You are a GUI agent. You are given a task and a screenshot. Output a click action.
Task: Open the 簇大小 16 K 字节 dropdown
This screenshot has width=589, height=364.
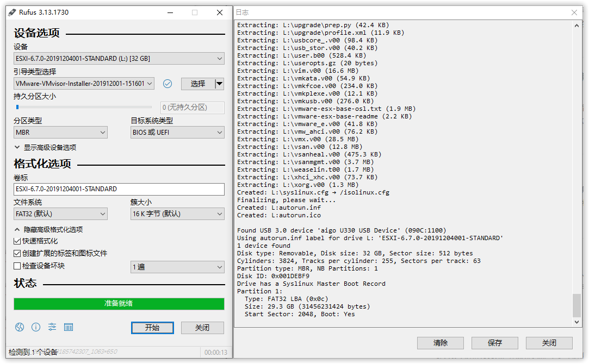[177, 214]
